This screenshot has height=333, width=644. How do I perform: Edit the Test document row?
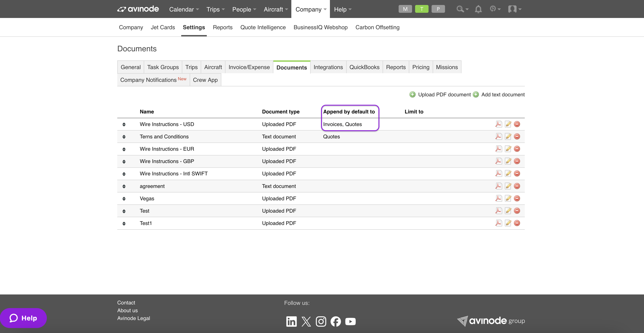[508, 211]
